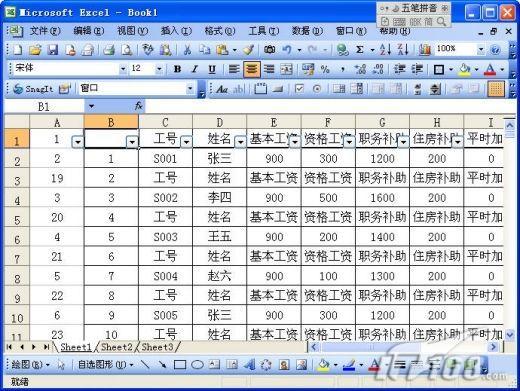Select the Rectangle drawing tool
Viewport: 520px width, 391px height.
(180, 365)
